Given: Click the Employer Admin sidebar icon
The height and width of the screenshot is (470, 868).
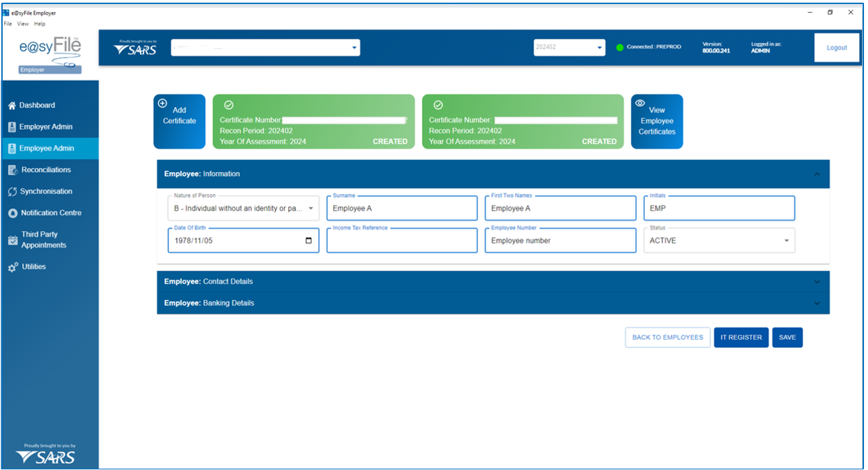Looking at the screenshot, I should [11, 127].
